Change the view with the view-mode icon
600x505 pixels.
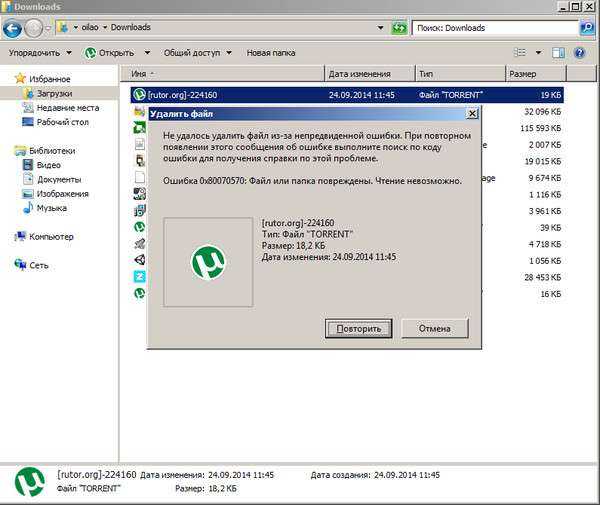pyautogui.click(x=520, y=52)
